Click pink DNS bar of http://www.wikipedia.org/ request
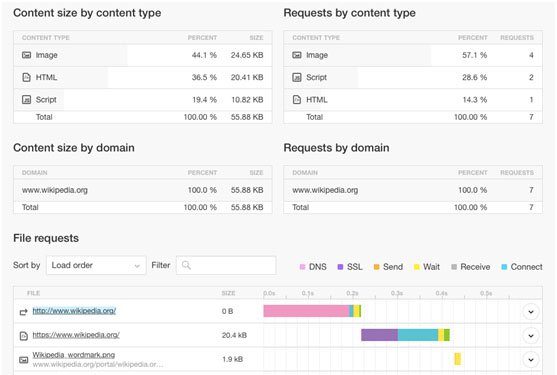The height and width of the screenshot is (375, 557). coord(307,311)
